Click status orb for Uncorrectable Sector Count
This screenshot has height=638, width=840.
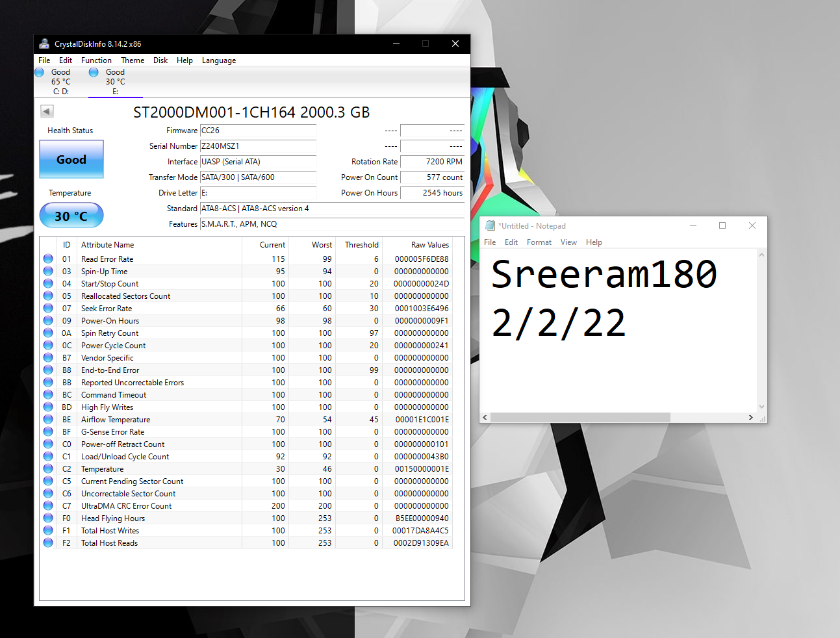point(48,493)
